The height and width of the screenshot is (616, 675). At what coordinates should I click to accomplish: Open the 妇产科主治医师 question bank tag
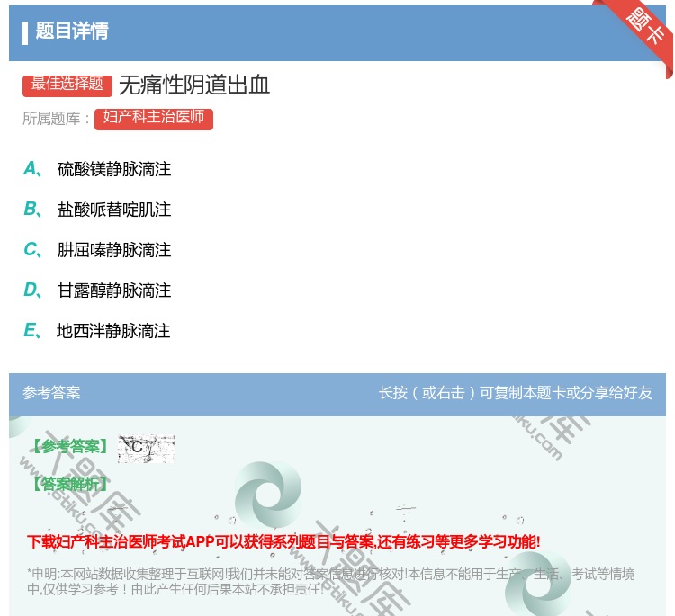point(154,119)
